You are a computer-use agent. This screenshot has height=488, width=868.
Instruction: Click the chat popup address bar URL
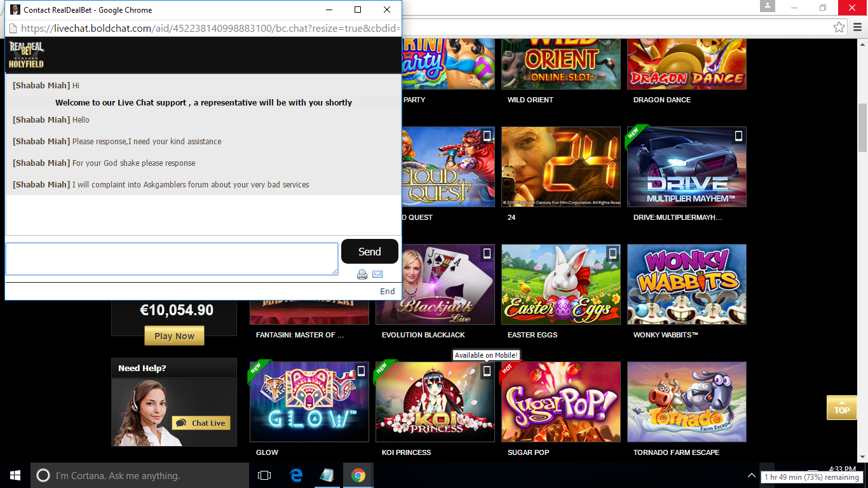210,28
